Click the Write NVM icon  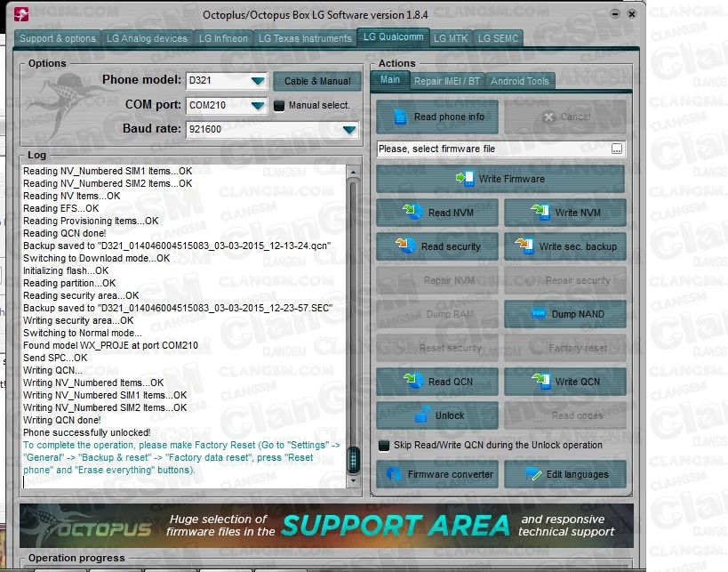(540, 212)
